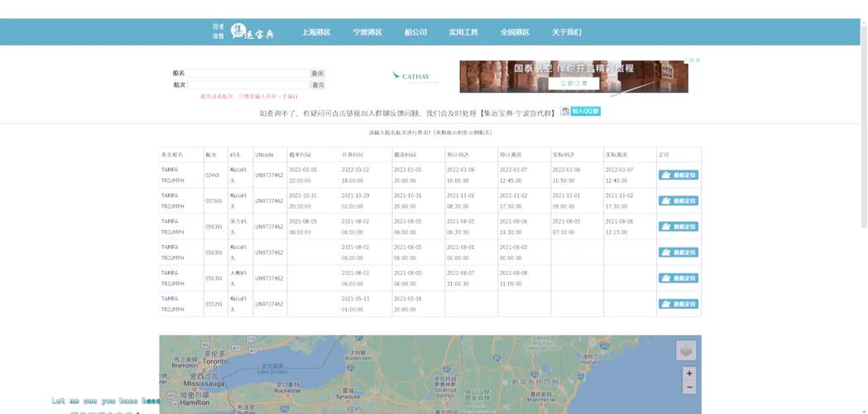Click 船舶定位 icon for voyage 0552W

point(678,304)
